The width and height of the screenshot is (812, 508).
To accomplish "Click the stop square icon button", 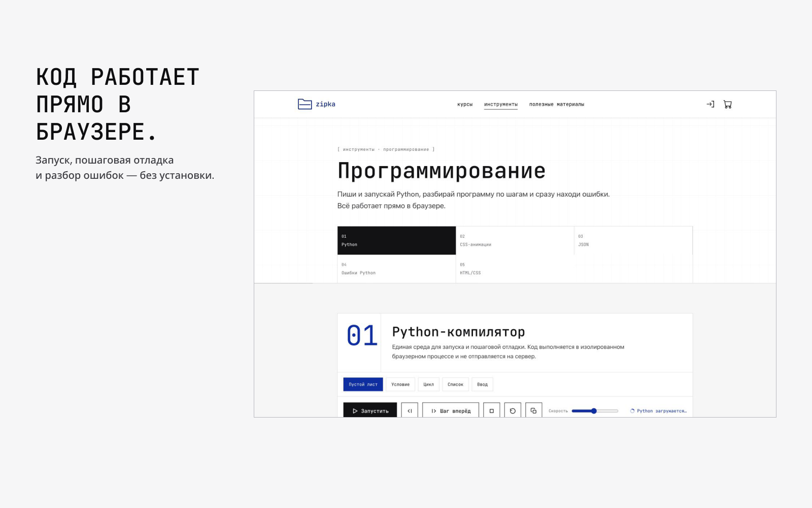I will click(x=491, y=410).
